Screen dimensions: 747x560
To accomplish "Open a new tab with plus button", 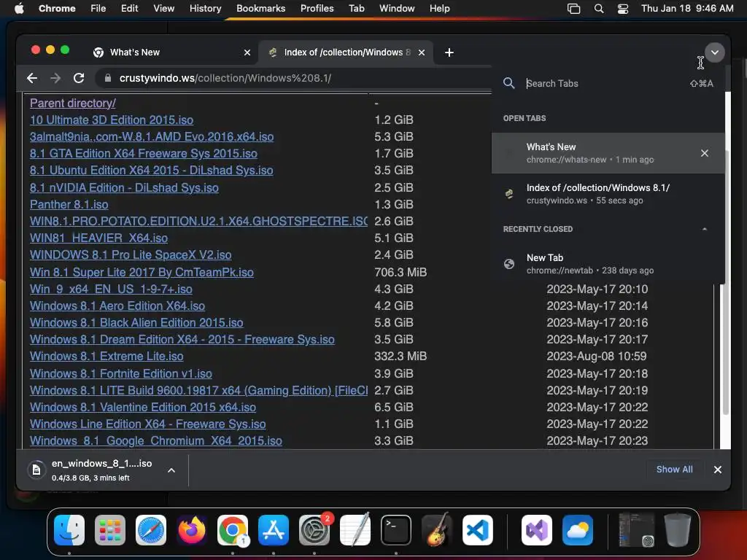I will [449, 52].
